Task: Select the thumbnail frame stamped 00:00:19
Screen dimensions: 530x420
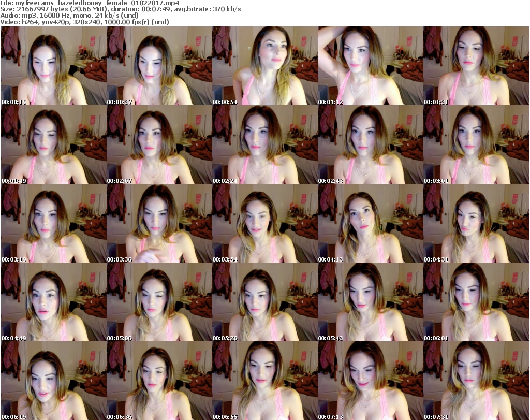Action: (x=54, y=66)
